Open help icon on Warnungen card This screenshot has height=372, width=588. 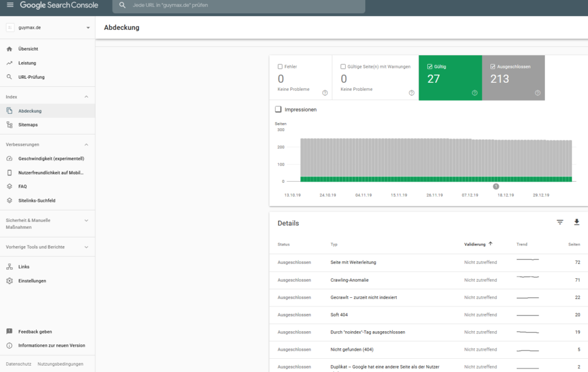[x=411, y=93]
